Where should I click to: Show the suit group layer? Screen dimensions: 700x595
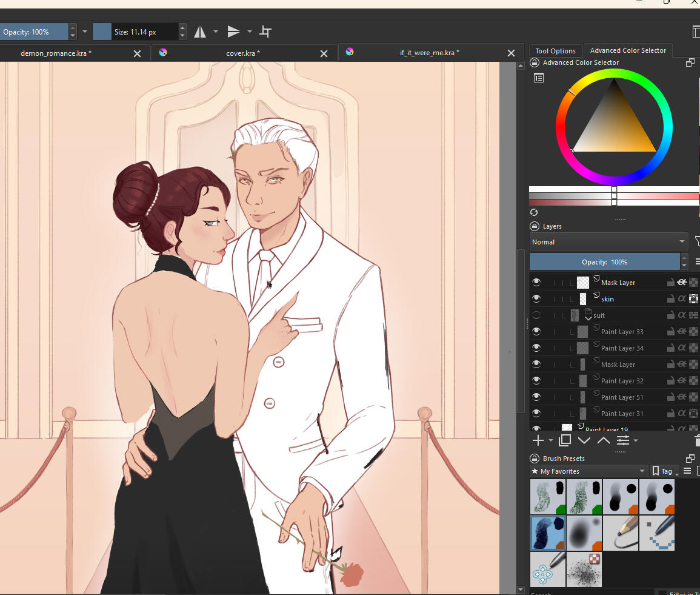pyautogui.click(x=536, y=315)
